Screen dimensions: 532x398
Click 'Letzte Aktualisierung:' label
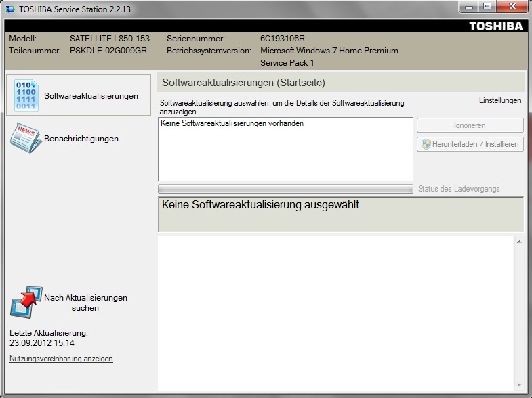click(x=49, y=333)
